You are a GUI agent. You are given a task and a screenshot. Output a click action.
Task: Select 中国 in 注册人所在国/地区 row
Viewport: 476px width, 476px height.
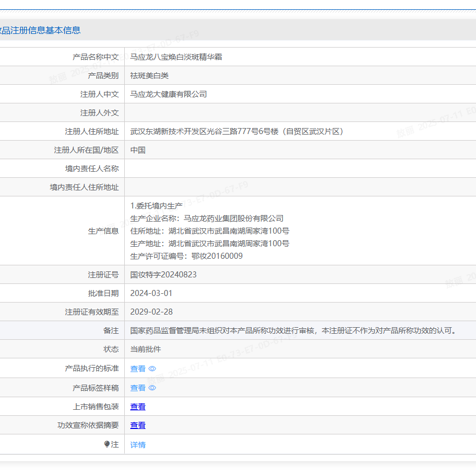click(135, 149)
